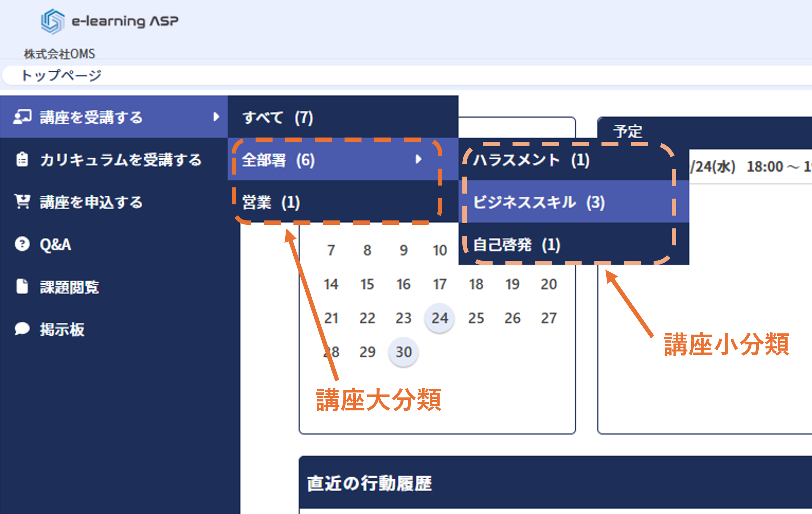
Task: Click the 講座を受講する presenter icon
Action: click(22, 117)
